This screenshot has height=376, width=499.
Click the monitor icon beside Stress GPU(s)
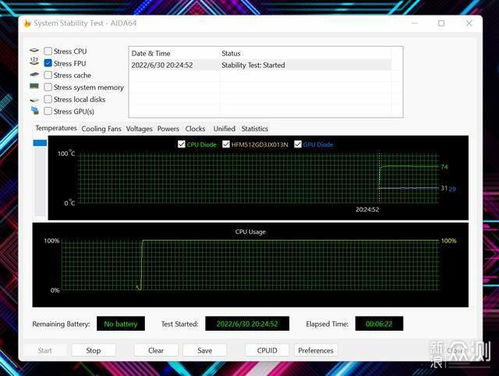35,110
